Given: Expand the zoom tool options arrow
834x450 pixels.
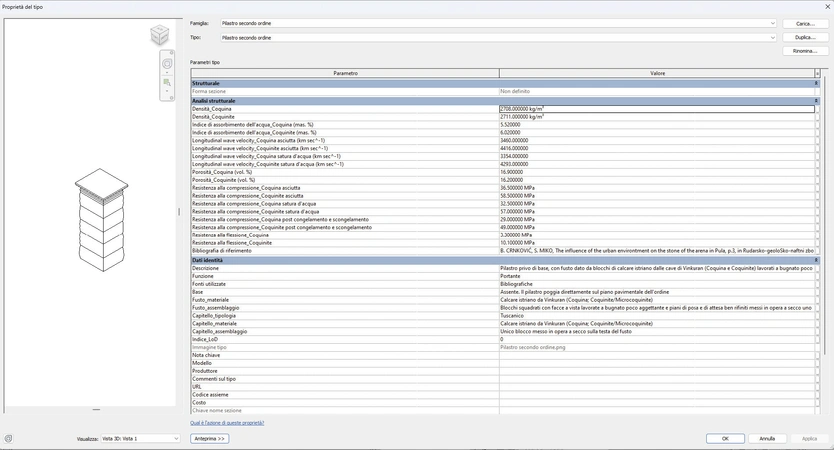Looking at the screenshot, I should [x=167, y=91].
